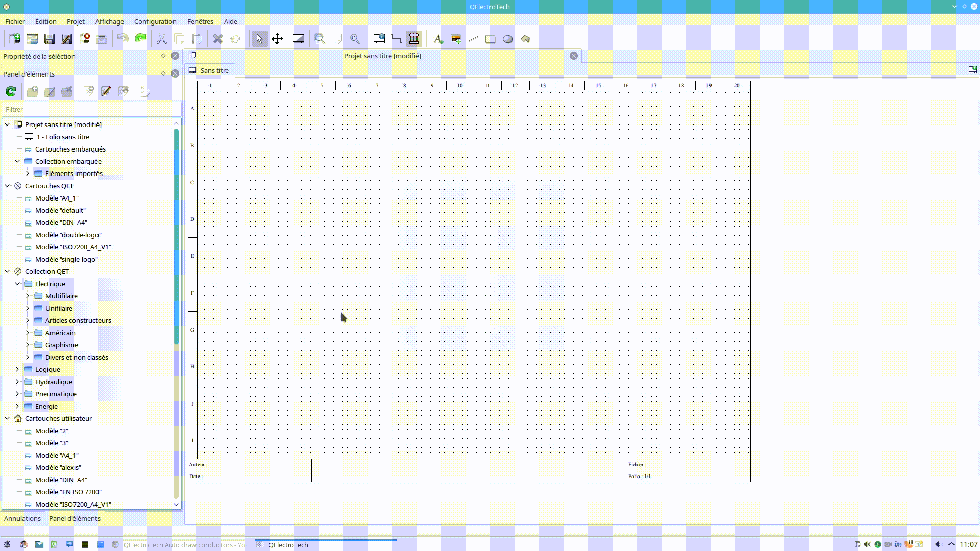Click the Filtrer search field

(x=91, y=109)
